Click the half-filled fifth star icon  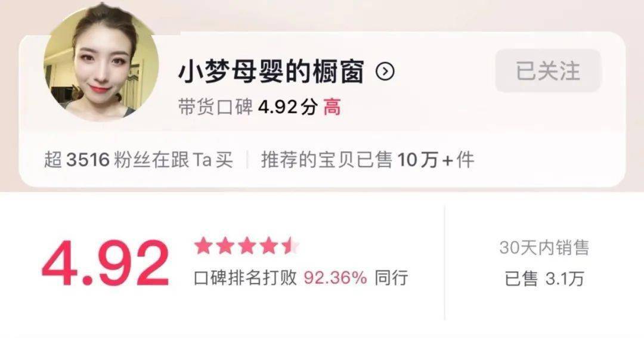point(290,246)
